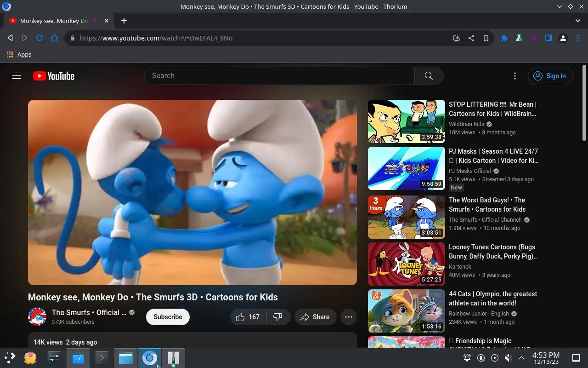Close the Monkey see, Monkey Do tab
The height and width of the screenshot is (368, 588).
click(107, 21)
